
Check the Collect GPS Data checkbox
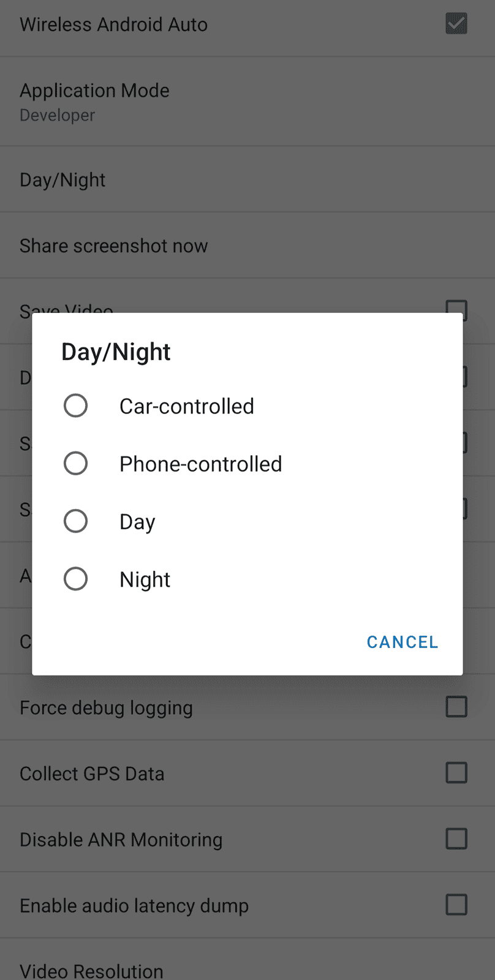(456, 773)
